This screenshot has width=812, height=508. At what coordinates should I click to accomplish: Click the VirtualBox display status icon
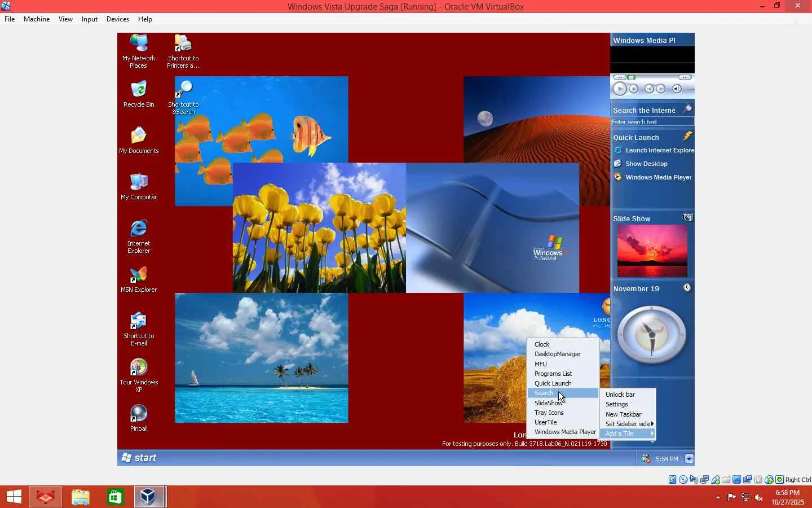click(x=737, y=480)
